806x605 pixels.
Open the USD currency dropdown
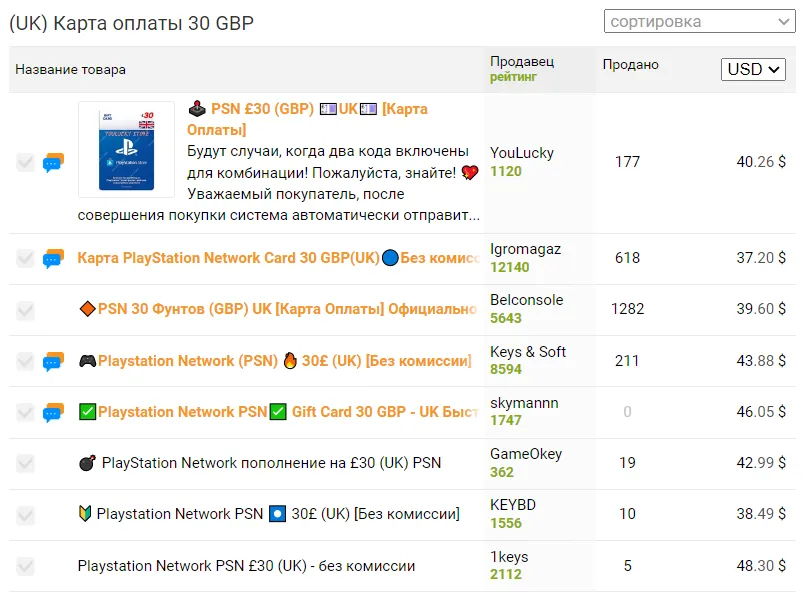coord(753,69)
